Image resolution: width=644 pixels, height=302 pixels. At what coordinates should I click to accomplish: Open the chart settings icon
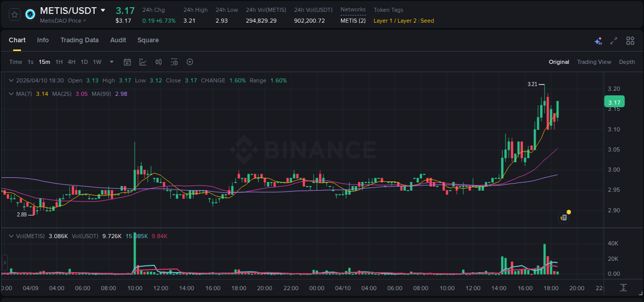coord(190,62)
